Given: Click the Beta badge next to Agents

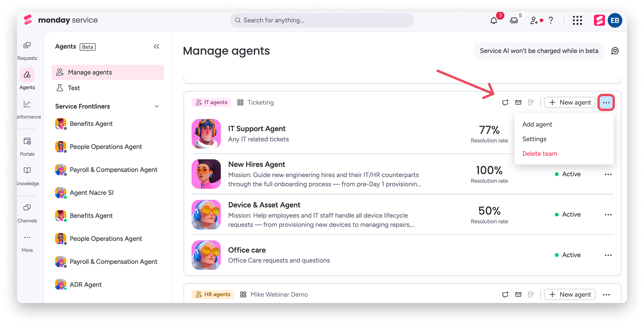Looking at the screenshot, I should (88, 47).
